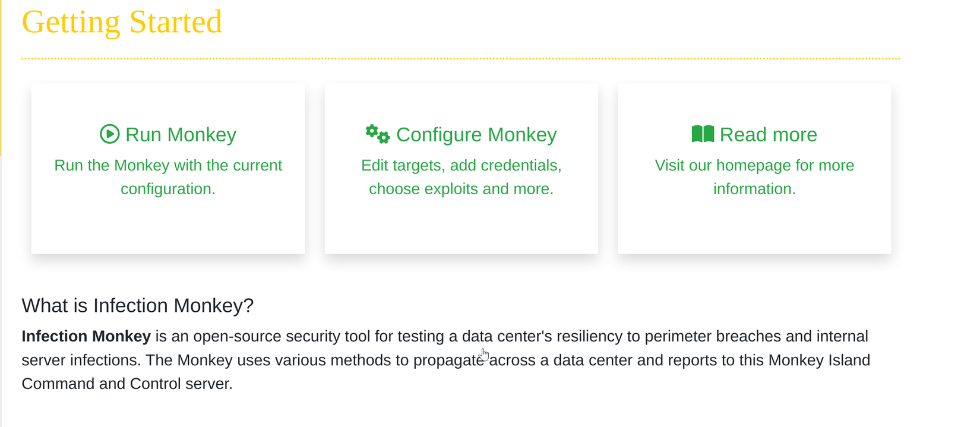Click "Edit targets, add credentials" description text
Screen dimensions: 980x427
pyautogui.click(x=461, y=166)
